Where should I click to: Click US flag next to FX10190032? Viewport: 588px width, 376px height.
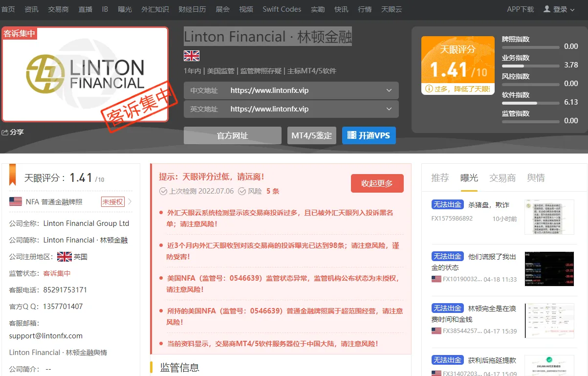[x=436, y=279]
